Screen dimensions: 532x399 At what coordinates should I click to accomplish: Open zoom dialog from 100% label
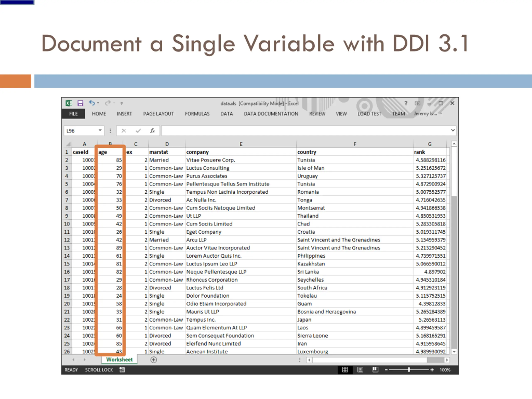click(x=445, y=370)
